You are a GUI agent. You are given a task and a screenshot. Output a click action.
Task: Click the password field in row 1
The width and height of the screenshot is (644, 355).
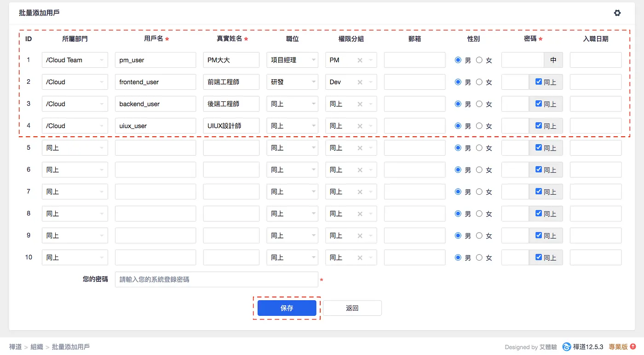coord(523,60)
